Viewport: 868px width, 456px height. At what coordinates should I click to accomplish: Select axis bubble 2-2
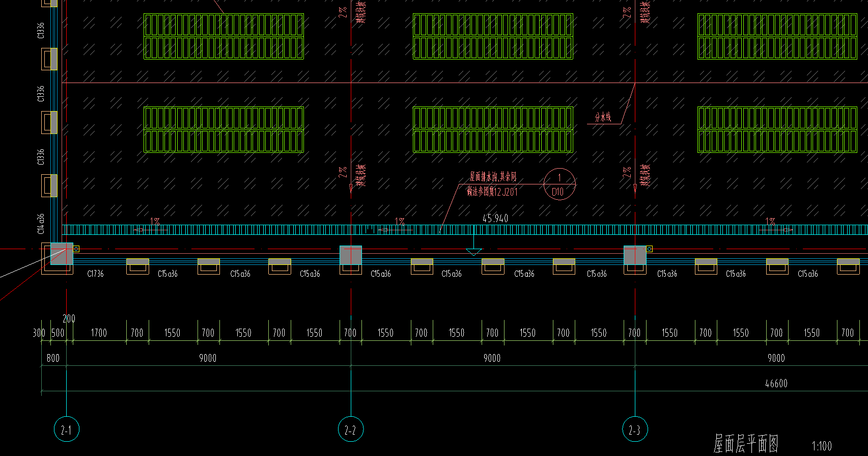coord(351,430)
